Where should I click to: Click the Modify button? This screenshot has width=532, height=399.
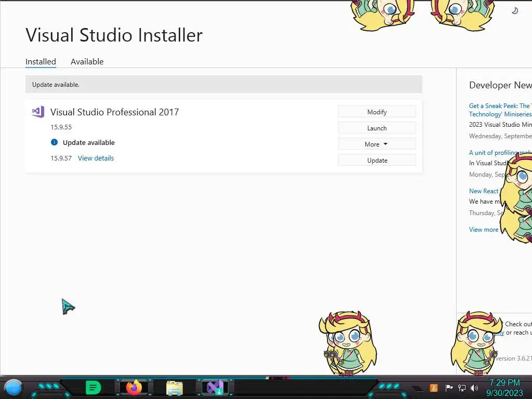point(377,112)
